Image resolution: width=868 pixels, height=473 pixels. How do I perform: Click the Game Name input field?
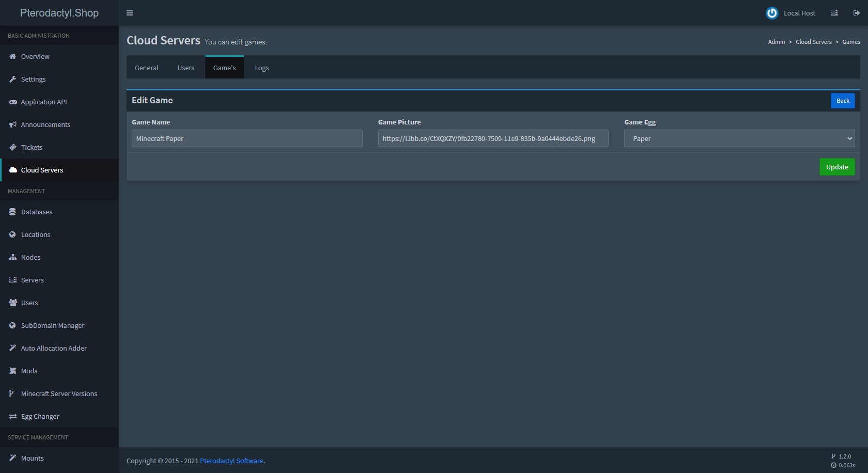point(247,138)
